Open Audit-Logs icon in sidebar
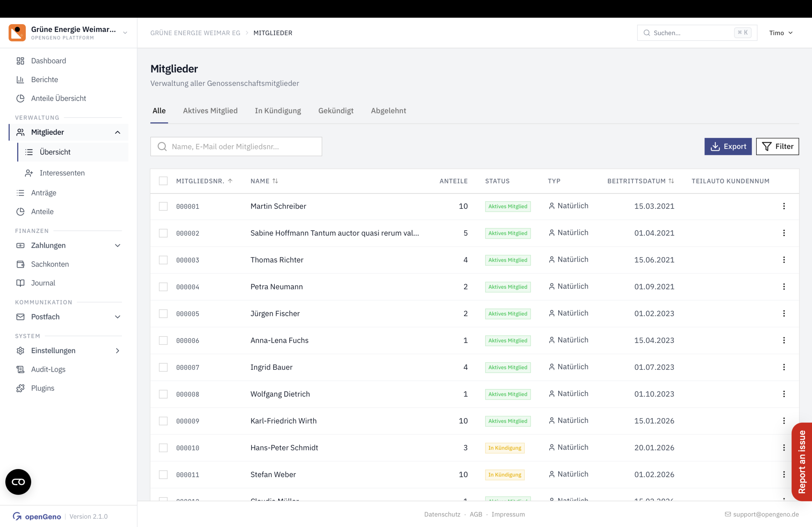The width and height of the screenshot is (812, 527). 21,370
